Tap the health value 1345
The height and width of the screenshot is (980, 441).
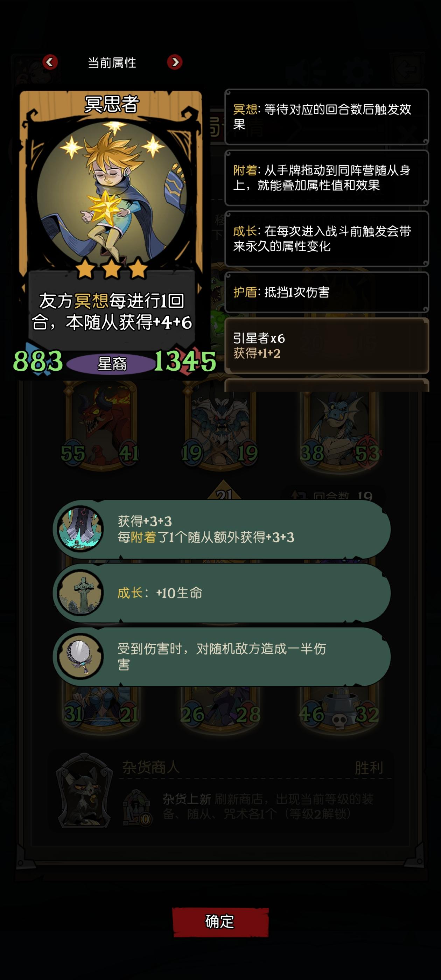[185, 360]
